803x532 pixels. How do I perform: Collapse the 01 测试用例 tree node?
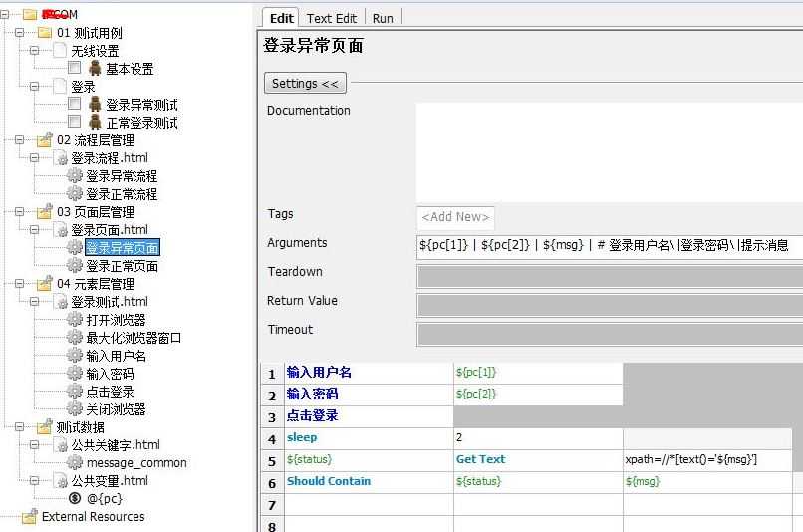click(20, 33)
